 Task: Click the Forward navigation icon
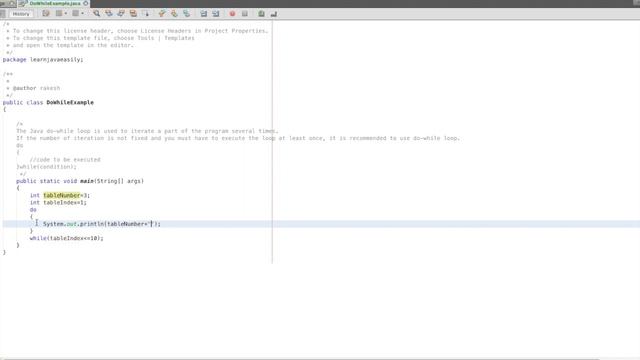point(76,13)
